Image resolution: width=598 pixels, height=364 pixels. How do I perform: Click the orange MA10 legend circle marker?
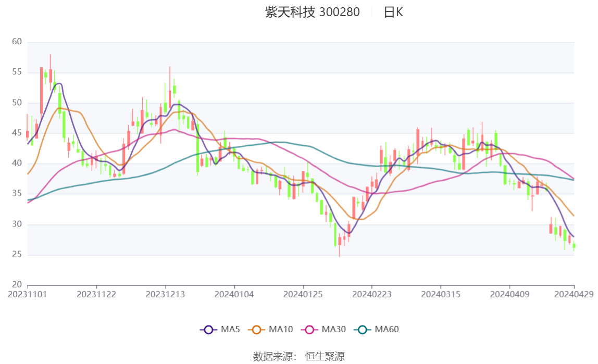pyautogui.click(x=257, y=330)
